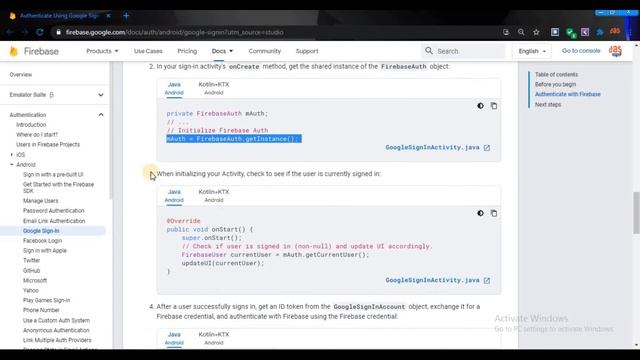The width and height of the screenshot is (640, 360).
Task: Click the site lock icon
Action: (x=58, y=32)
